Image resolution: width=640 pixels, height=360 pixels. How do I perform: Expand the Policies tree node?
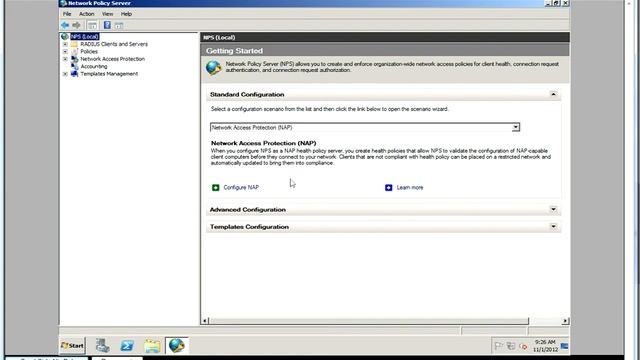65,51
